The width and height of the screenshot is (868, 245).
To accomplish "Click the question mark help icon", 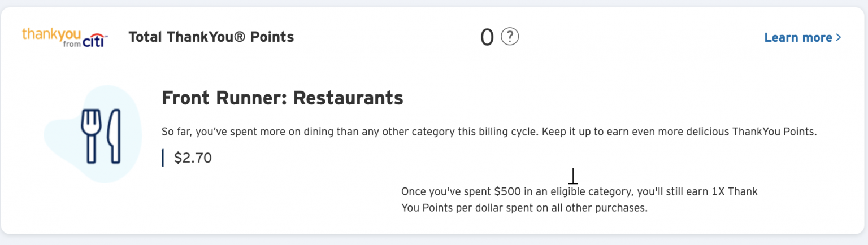I will [510, 37].
